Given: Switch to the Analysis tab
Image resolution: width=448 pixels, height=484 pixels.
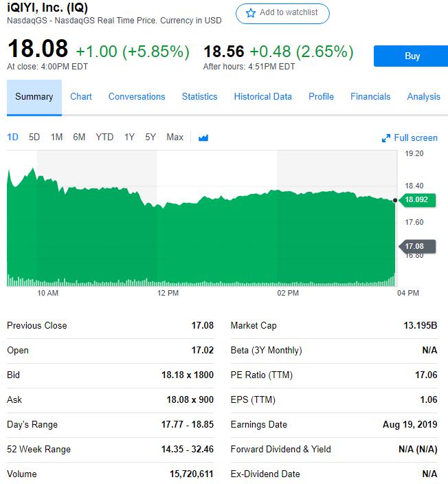Looking at the screenshot, I should (x=424, y=97).
